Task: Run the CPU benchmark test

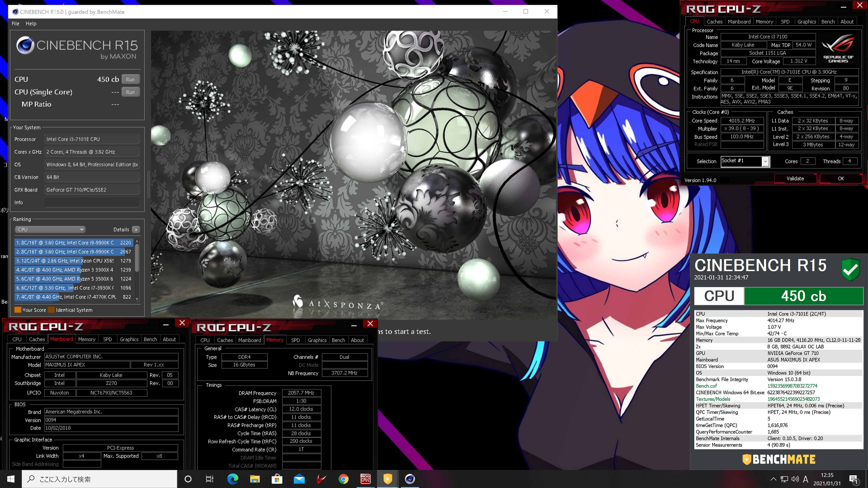Action: point(130,80)
